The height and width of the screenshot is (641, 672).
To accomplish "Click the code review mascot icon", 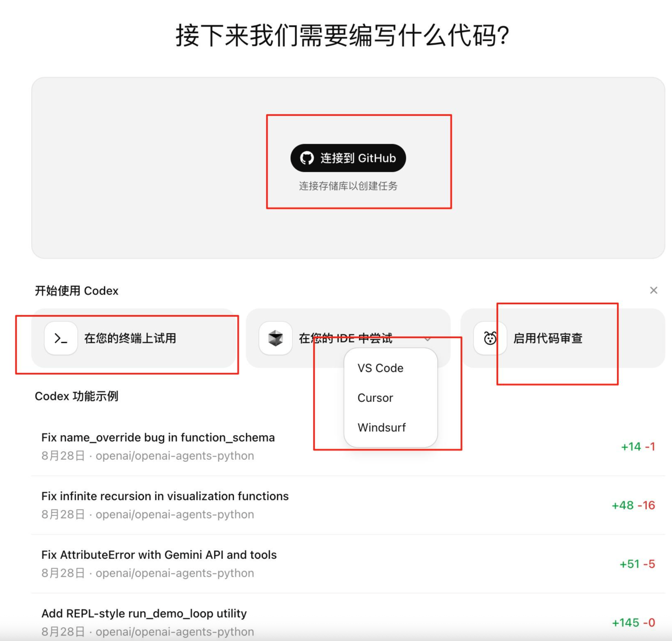I will pyautogui.click(x=490, y=338).
